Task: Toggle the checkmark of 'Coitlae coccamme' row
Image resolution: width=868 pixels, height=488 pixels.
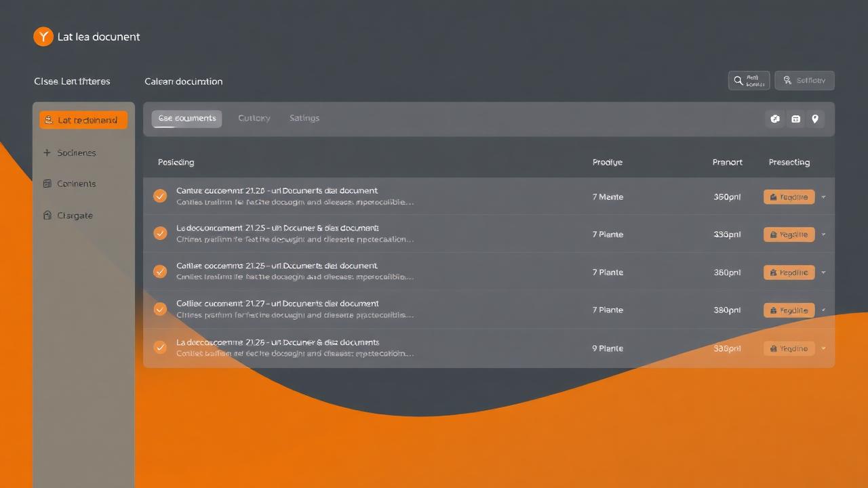Action: [160, 271]
